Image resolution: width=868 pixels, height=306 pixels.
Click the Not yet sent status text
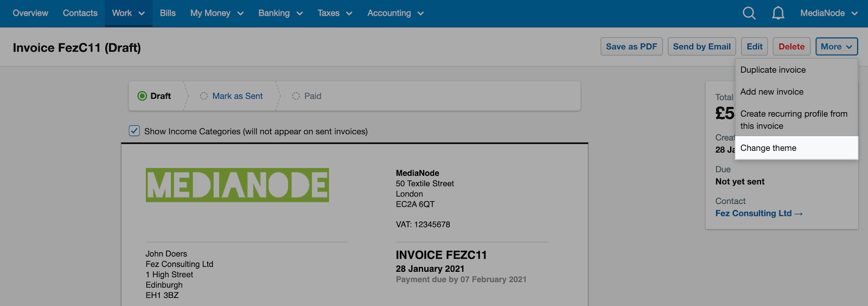[740, 182]
